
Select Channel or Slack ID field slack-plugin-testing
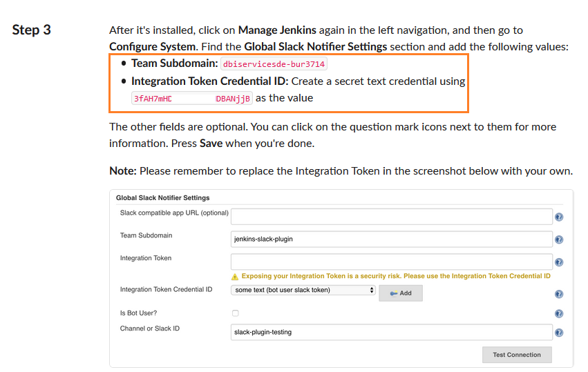coord(392,332)
